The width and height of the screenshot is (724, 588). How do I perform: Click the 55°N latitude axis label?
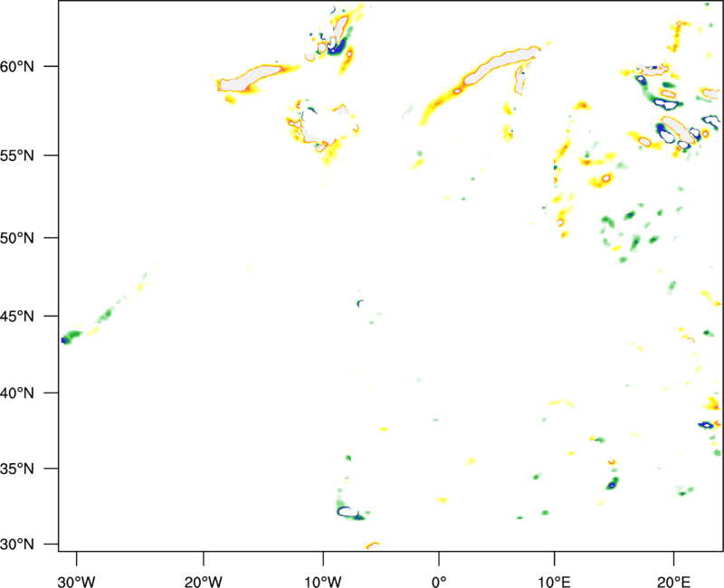(x=17, y=156)
